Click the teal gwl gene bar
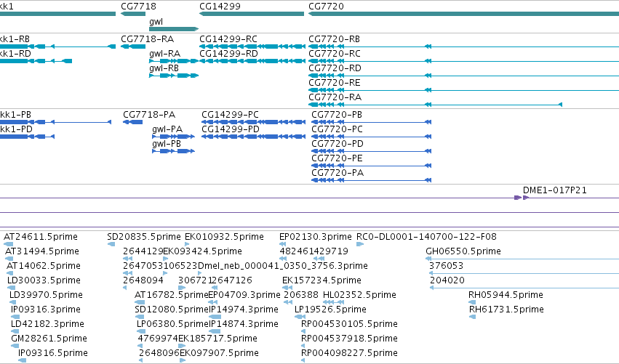Viewport: 619px width, 364px height. pyautogui.click(x=174, y=29)
